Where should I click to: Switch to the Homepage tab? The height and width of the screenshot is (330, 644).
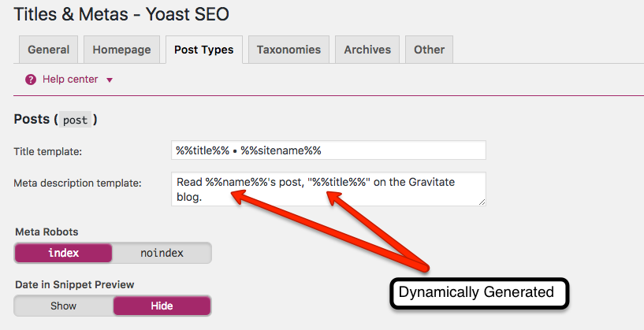click(121, 50)
